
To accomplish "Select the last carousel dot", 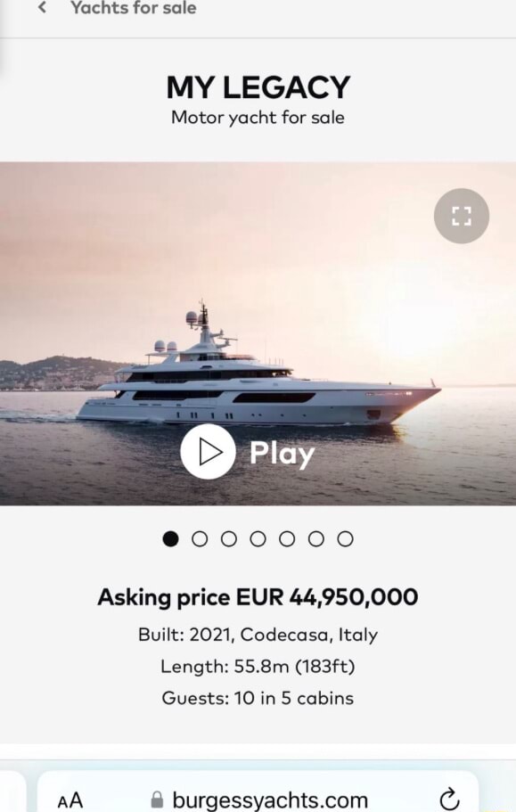I will [346, 538].
